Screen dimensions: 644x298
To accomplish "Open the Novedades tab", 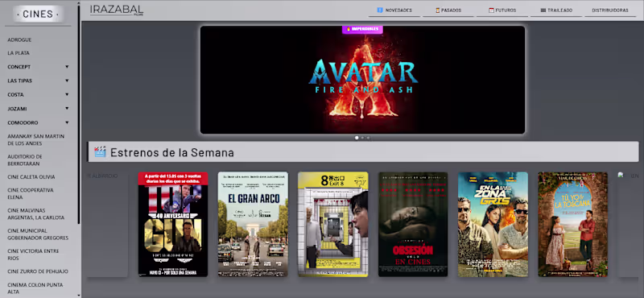I will [x=394, y=10].
